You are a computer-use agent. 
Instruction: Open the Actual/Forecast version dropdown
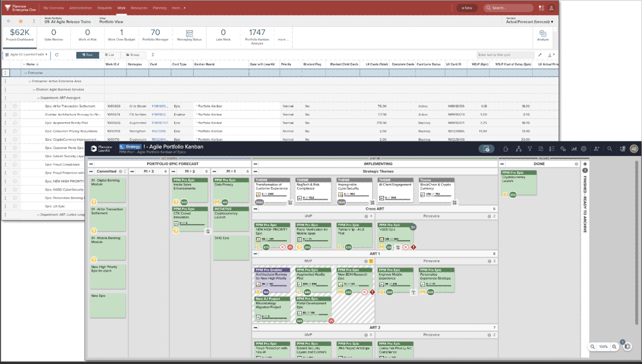click(x=529, y=21)
